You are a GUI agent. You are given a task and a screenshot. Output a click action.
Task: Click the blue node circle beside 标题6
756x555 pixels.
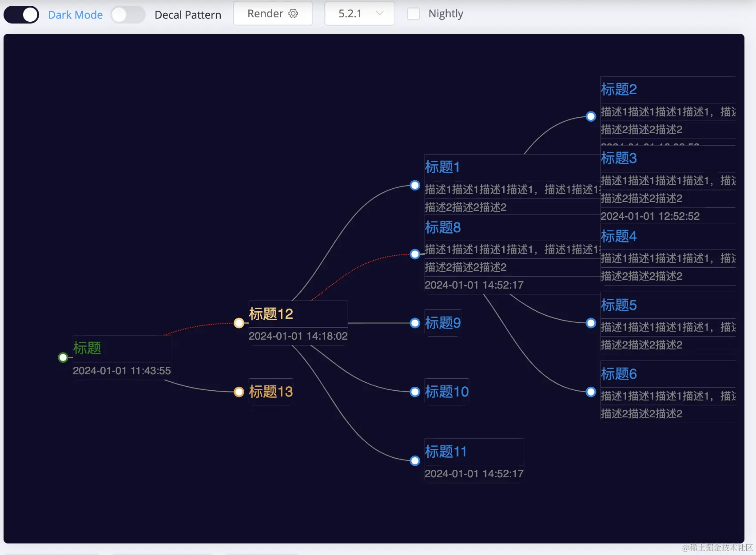(591, 392)
